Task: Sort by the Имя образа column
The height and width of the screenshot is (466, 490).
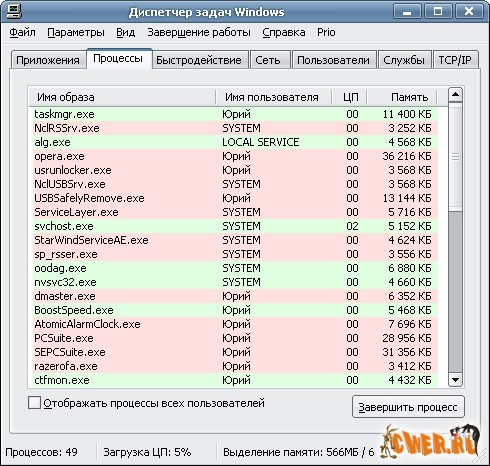Action: click(122, 97)
